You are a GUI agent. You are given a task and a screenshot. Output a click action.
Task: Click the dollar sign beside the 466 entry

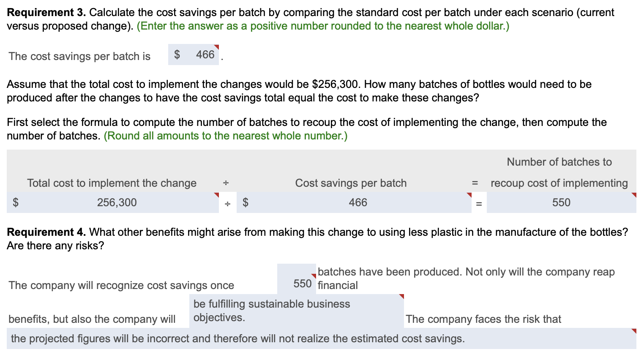[177, 54]
